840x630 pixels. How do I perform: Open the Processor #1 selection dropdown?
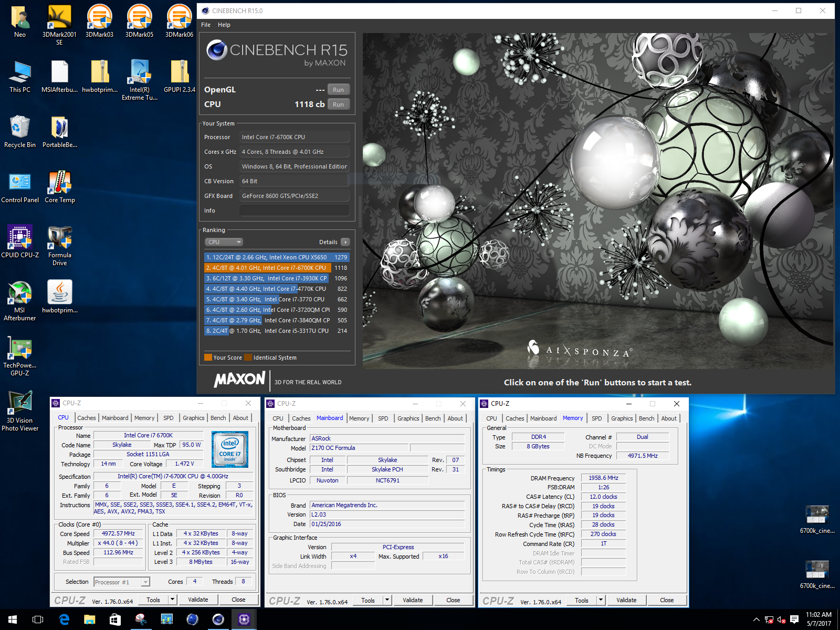122,582
